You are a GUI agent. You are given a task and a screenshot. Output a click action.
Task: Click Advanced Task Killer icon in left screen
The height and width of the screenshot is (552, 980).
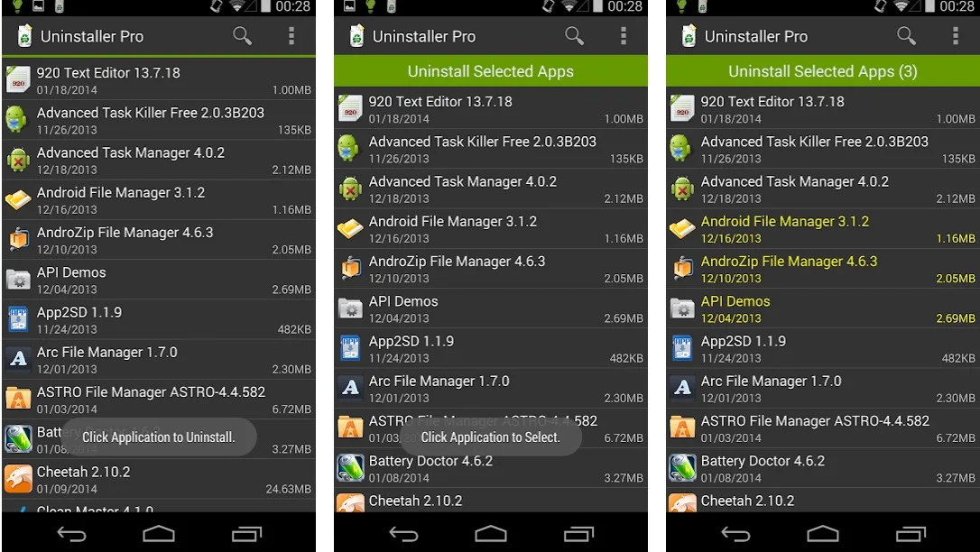(x=17, y=119)
